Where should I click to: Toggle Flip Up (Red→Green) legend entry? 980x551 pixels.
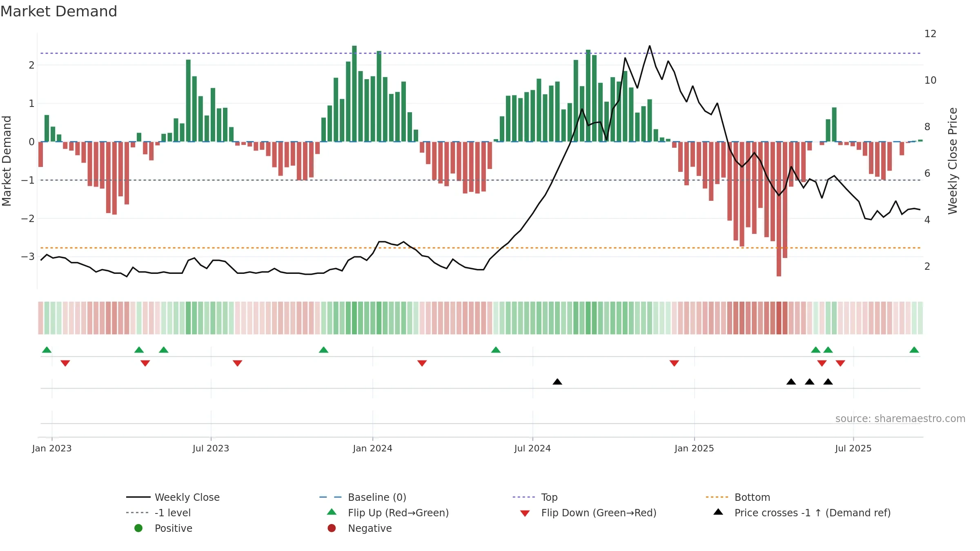click(388, 513)
